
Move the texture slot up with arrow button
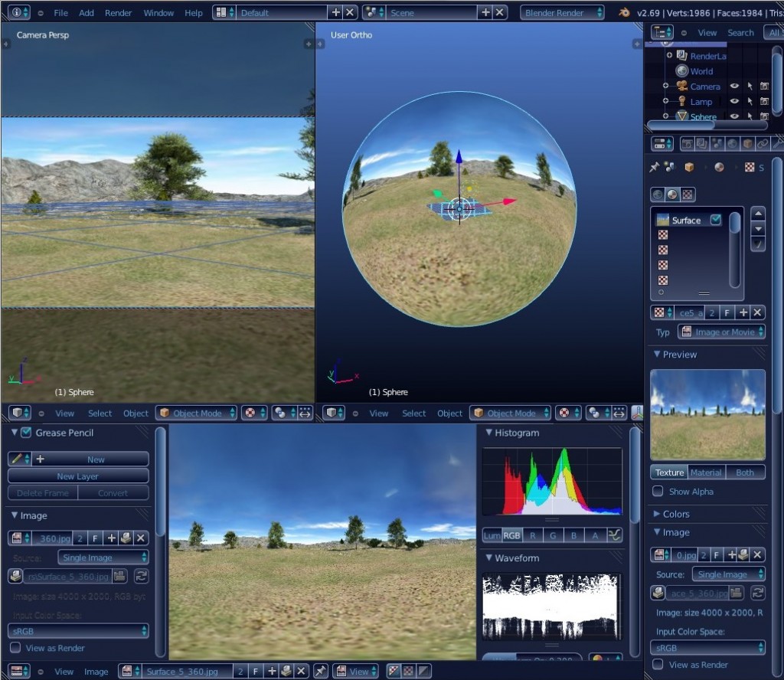coord(758,214)
